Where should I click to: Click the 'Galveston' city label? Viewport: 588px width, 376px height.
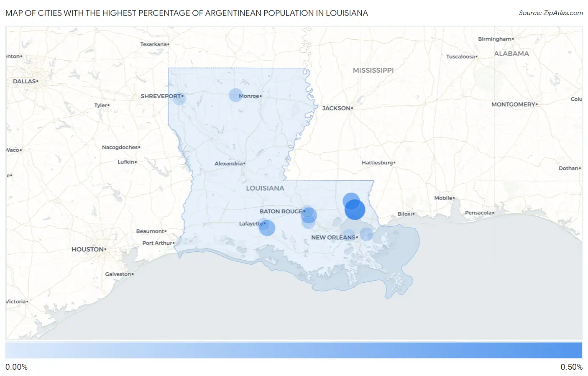click(118, 274)
